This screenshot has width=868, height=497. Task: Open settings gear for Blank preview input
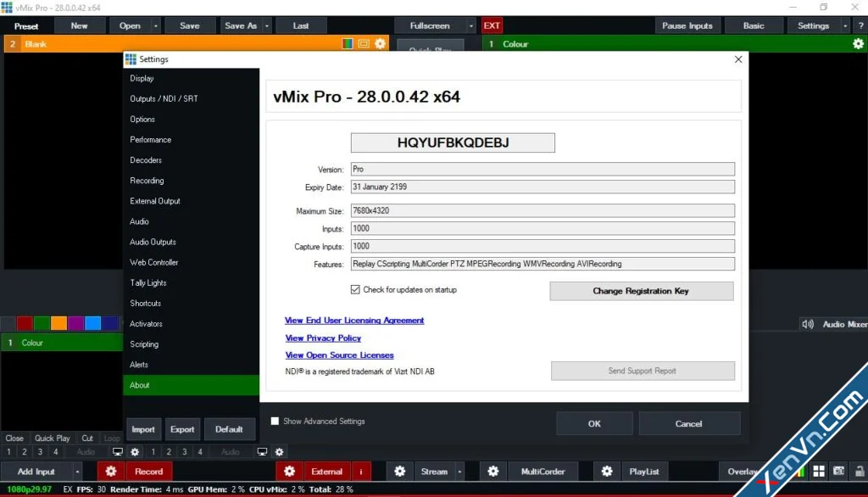[381, 44]
